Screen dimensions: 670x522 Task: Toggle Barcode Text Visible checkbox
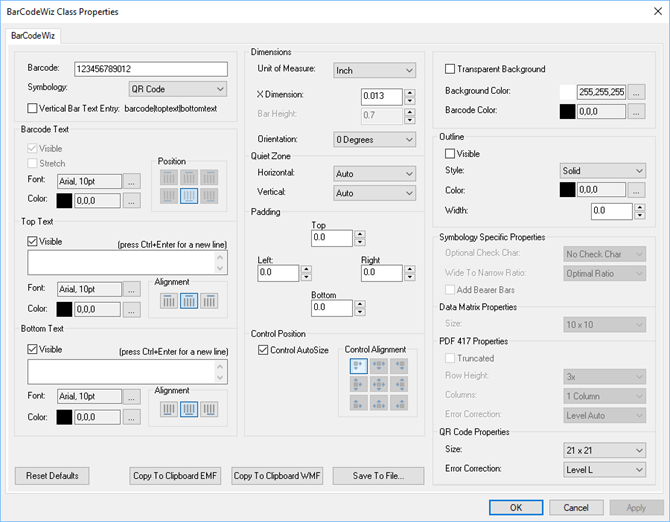(x=32, y=149)
